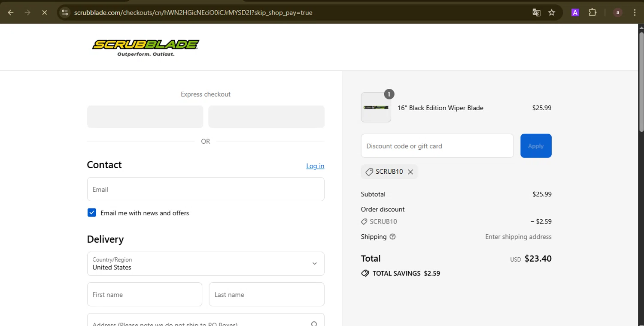Toggle Email me with news and offers
This screenshot has height=326, width=644.
[x=92, y=213]
